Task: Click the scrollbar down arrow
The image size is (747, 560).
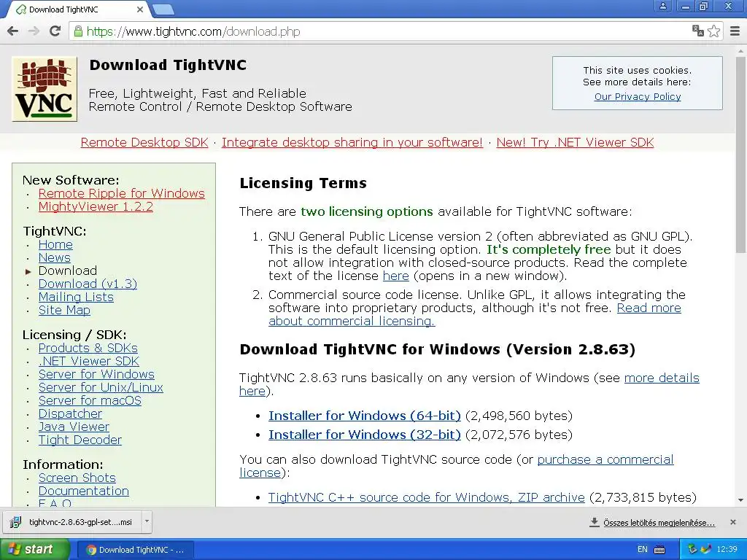Action: pyautogui.click(x=741, y=500)
